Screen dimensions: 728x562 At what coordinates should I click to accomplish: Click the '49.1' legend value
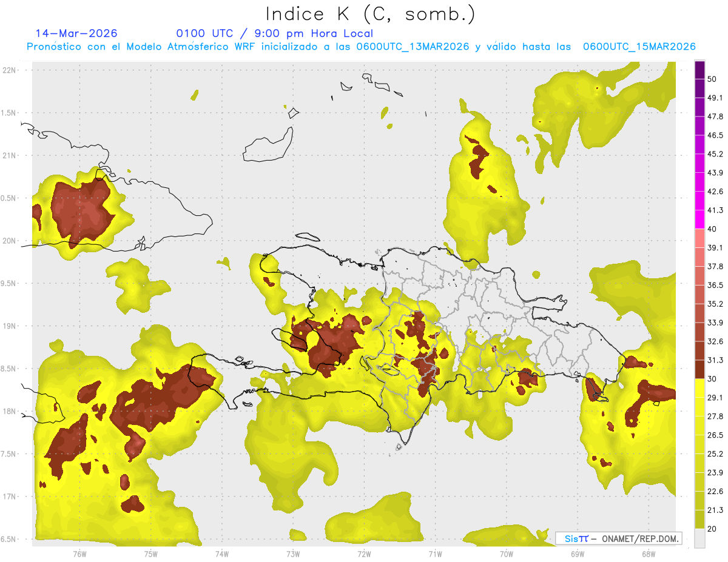coord(715,98)
